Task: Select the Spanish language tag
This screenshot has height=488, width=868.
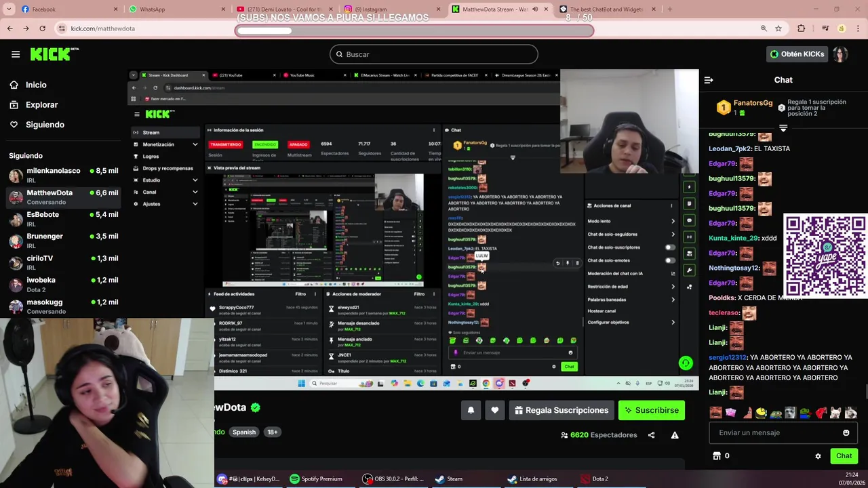Action: click(x=244, y=432)
